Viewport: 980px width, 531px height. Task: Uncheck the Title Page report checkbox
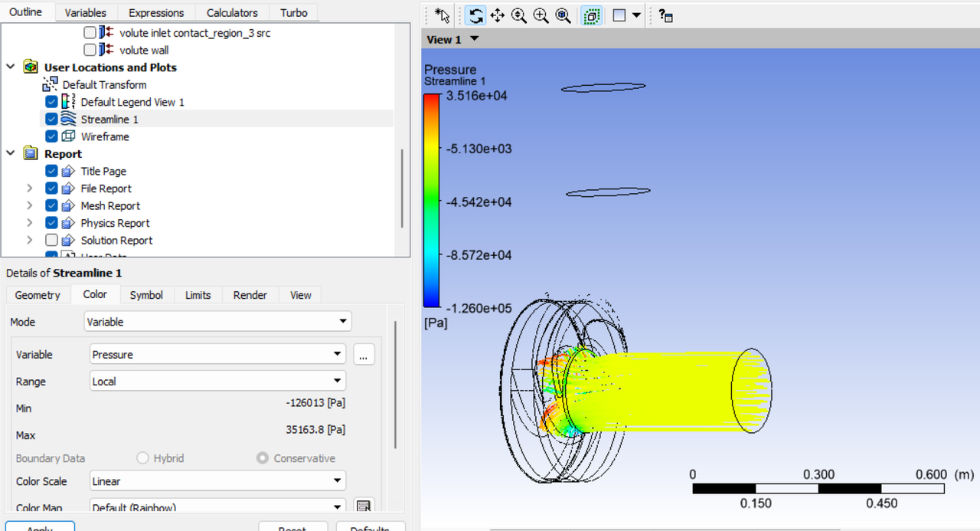point(51,171)
